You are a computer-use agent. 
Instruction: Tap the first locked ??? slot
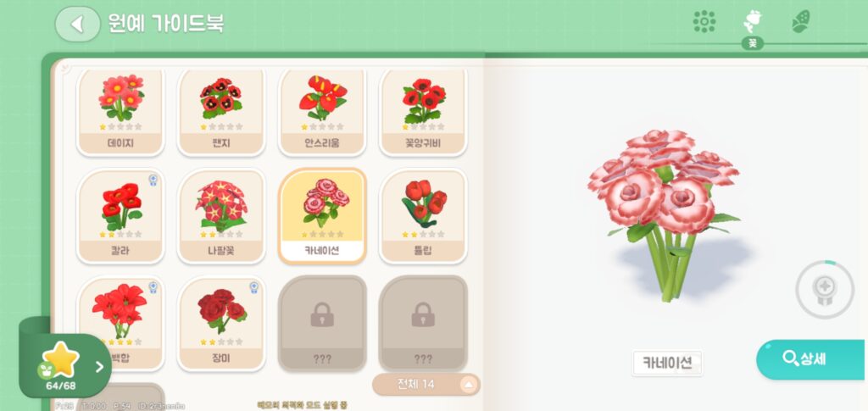[322, 323]
